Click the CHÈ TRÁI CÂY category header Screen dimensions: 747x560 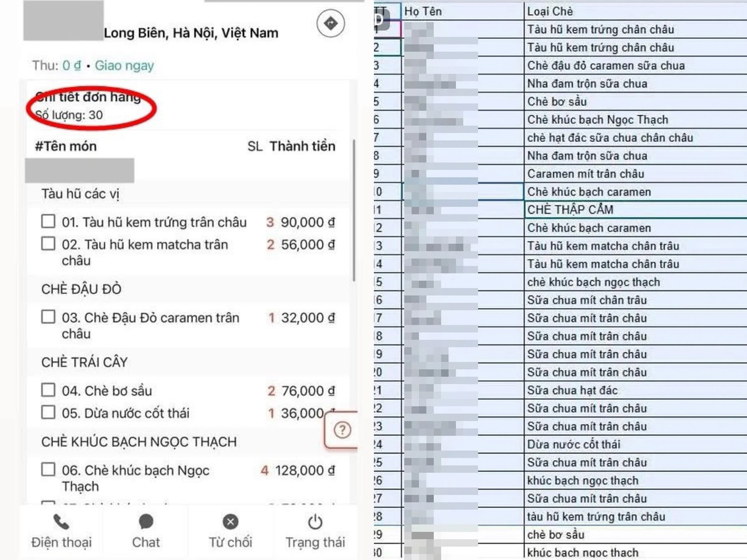tap(84, 362)
